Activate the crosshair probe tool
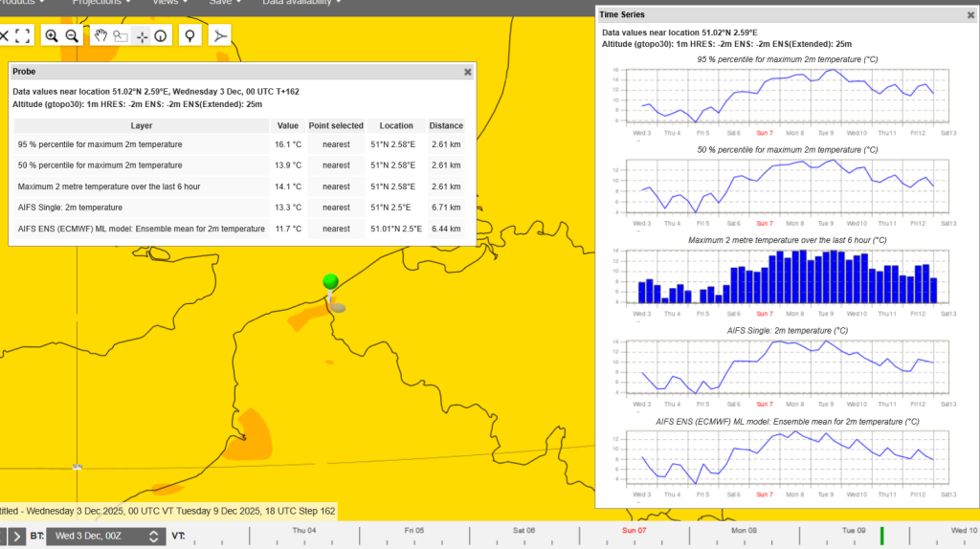This screenshot has width=980, height=549. coord(142,37)
